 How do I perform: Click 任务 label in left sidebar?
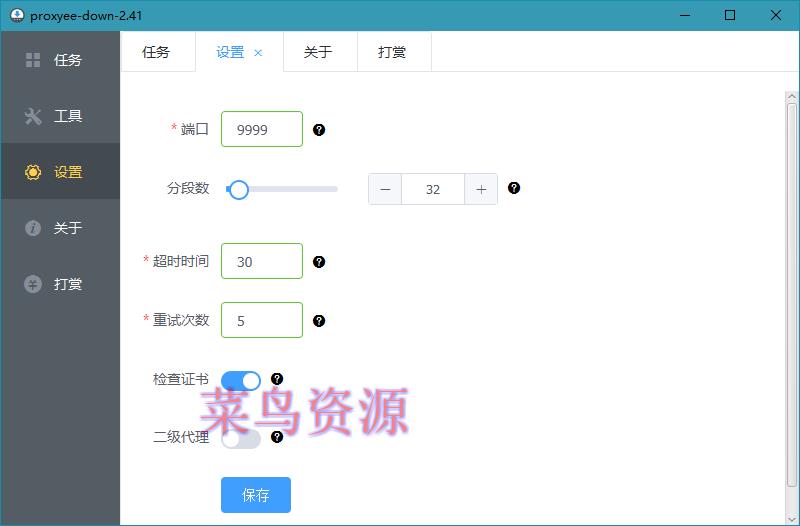tap(68, 60)
